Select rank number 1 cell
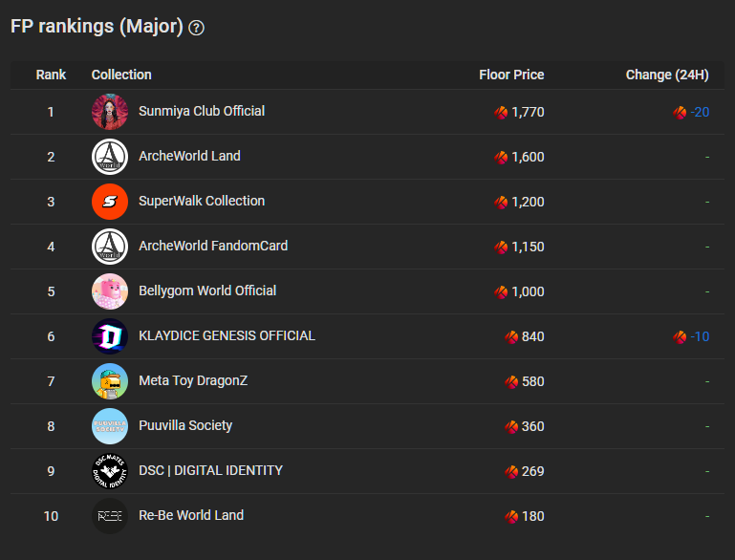 click(x=51, y=112)
